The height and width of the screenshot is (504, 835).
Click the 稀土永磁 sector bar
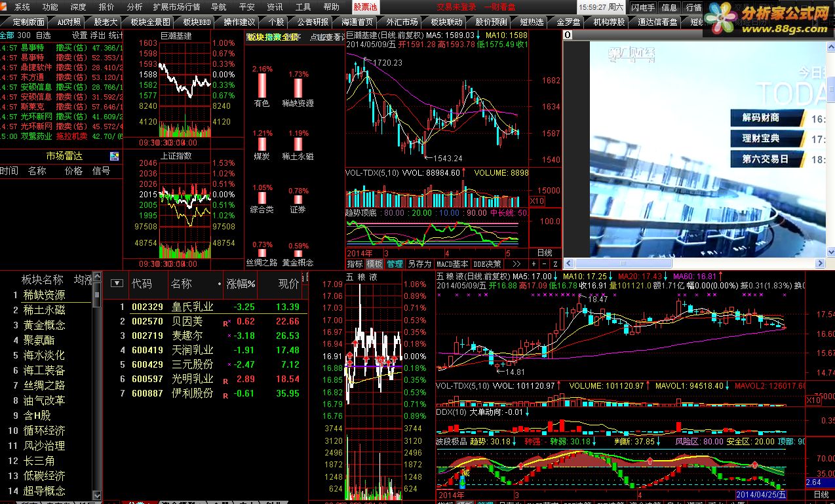pyautogui.click(x=298, y=144)
